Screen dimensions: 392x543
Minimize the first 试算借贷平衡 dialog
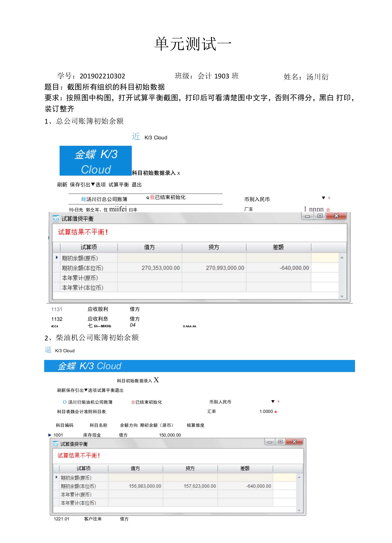click(307, 216)
